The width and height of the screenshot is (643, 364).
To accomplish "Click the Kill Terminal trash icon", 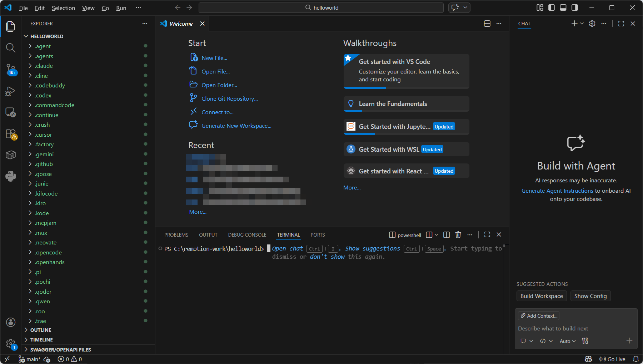I will pos(458,235).
